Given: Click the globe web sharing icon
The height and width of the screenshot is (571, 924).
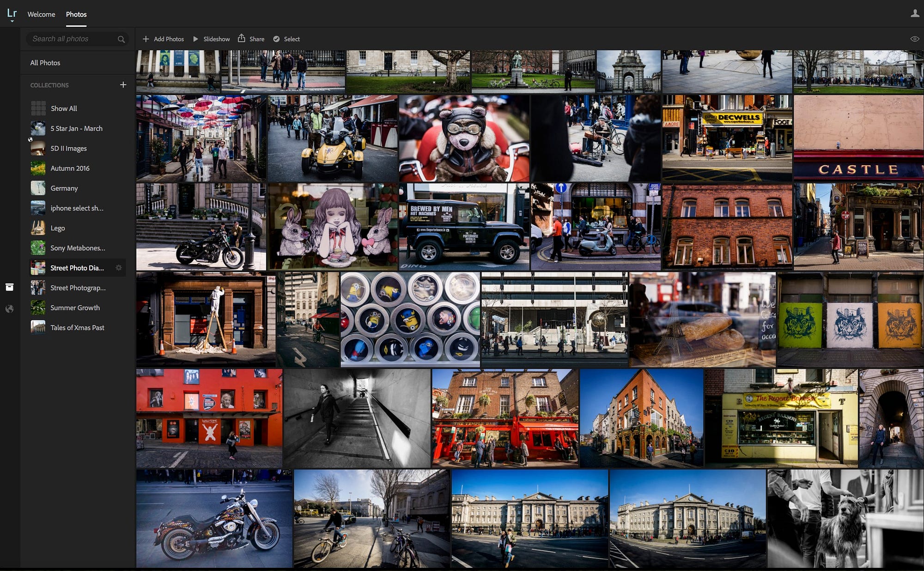Looking at the screenshot, I should tap(9, 309).
